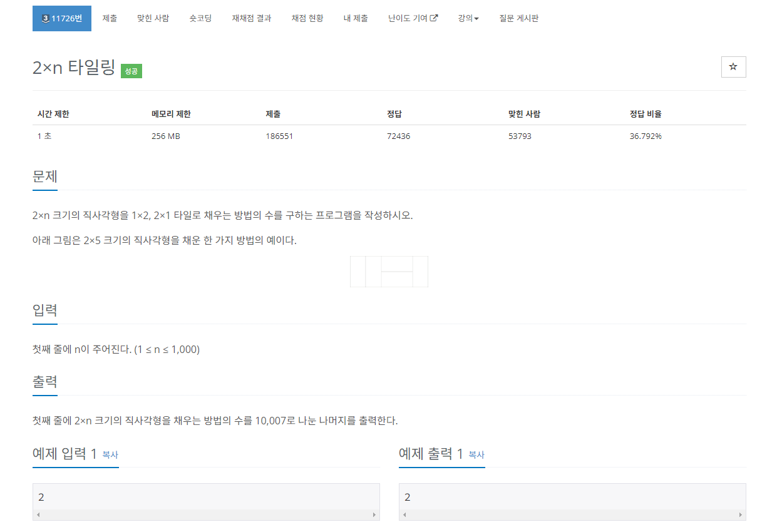View the 재채점 결과 tab
777x532 pixels.
click(252, 18)
